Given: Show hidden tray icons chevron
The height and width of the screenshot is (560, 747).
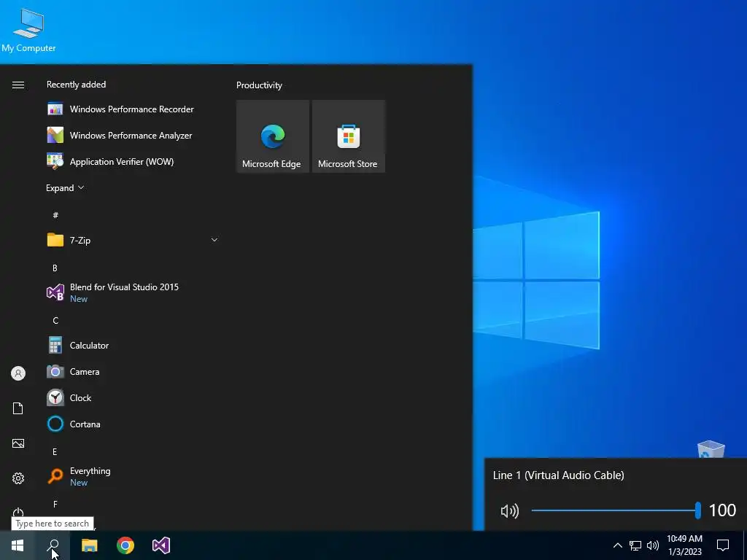Looking at the screenshot, I should tap(617, 545).
